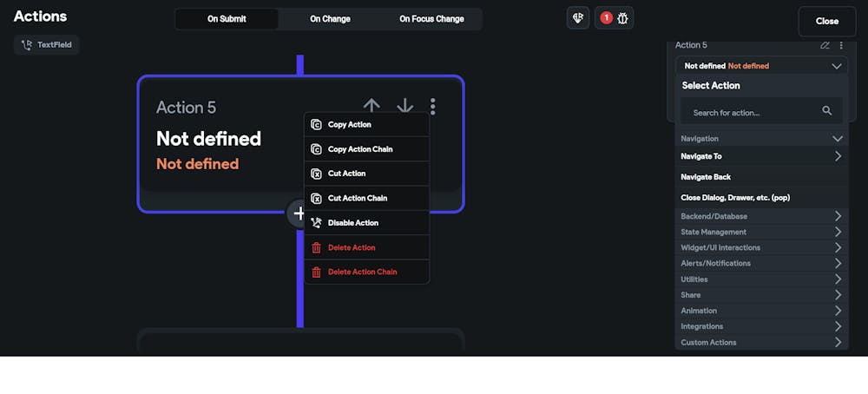Click the TextField widget chip icon
Viewport: 868px width, 394px height.
(x=26, y=45)
